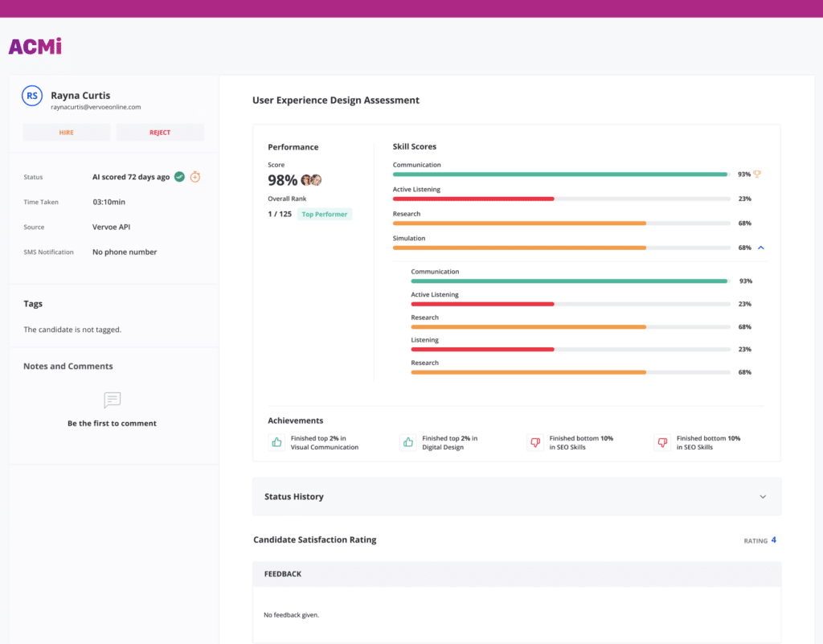
Task: Click the last thumbs down SEO Skills icon
Action: [662, 442]
